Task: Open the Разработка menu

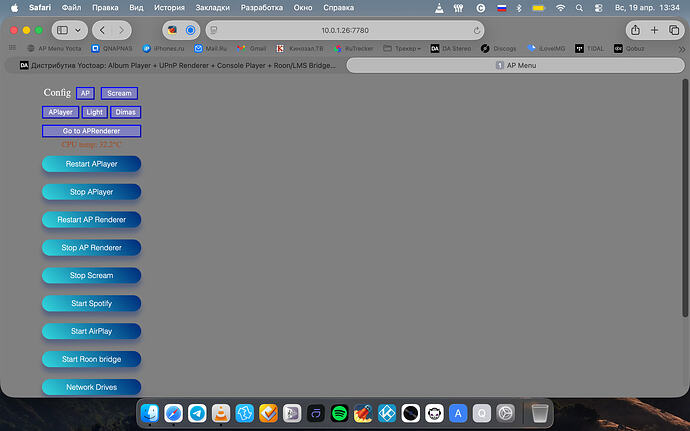Action: coord(262,7)
